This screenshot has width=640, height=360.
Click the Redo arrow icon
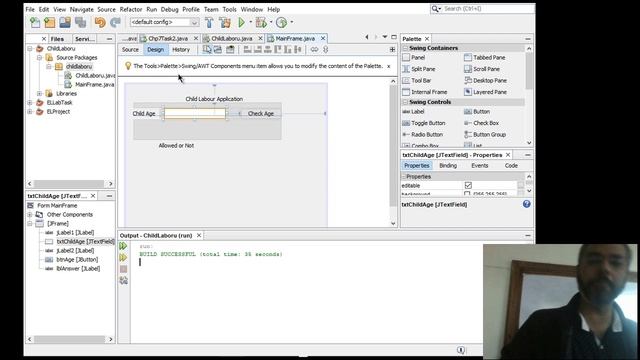pyautogui.click(x=116, y=22)
